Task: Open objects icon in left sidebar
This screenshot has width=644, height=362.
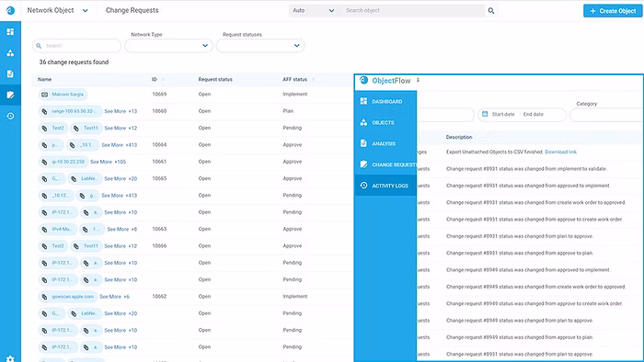Action: [x=10, y=53]
